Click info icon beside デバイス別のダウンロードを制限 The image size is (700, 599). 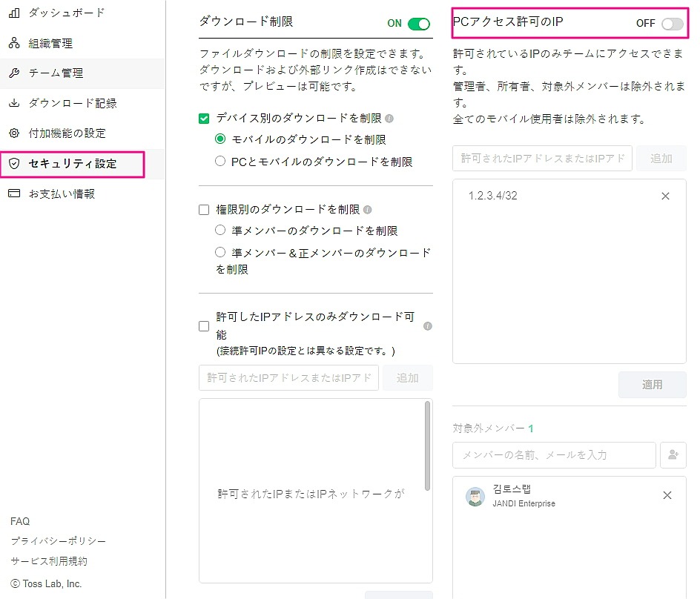point(389,119)
